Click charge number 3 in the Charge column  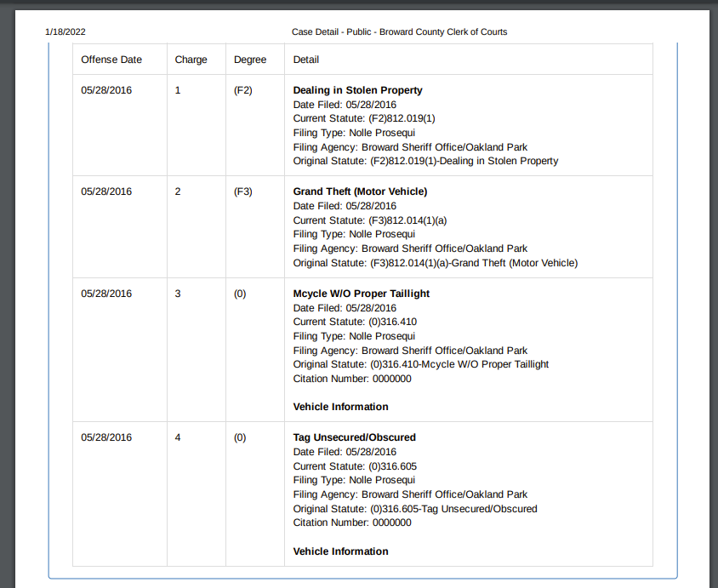(178, 294)
